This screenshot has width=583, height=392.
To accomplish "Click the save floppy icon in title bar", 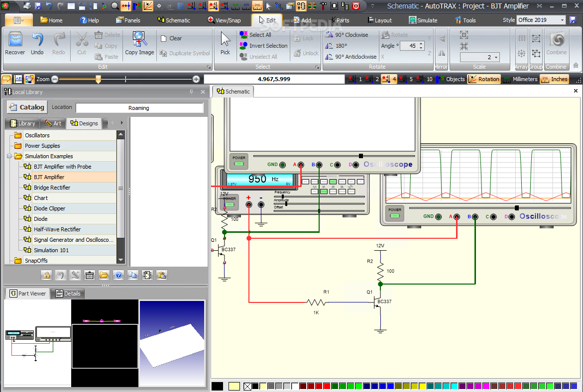I will pyautogui.click(x=38, y=5).
